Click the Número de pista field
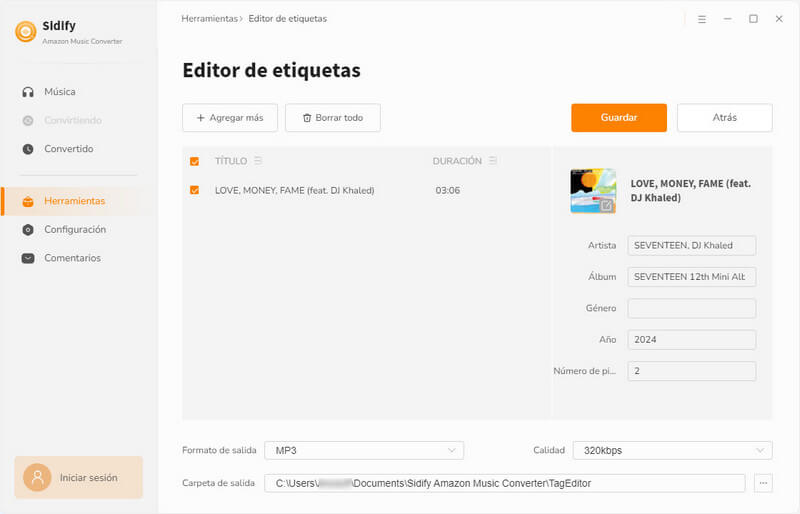 pos(691,371)
